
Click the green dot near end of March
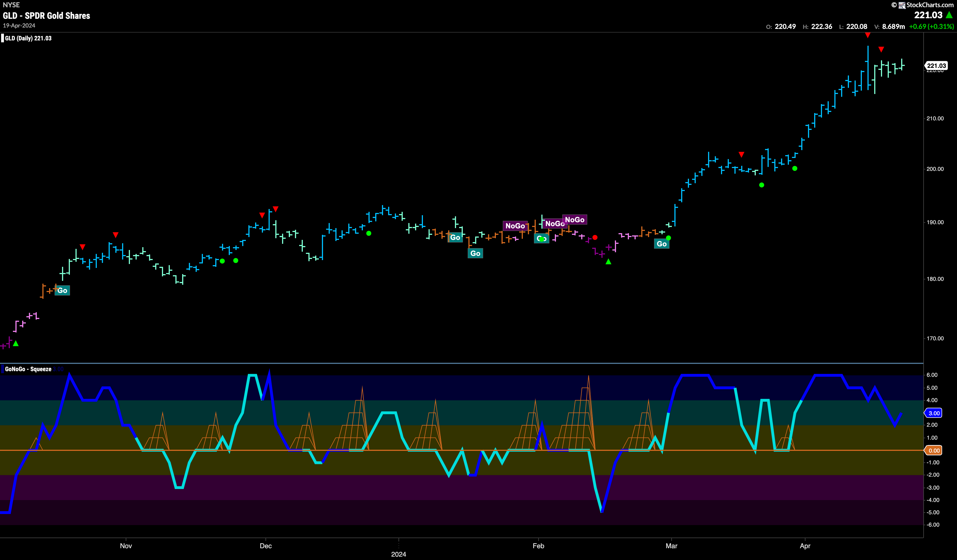[x=795, y=169]
